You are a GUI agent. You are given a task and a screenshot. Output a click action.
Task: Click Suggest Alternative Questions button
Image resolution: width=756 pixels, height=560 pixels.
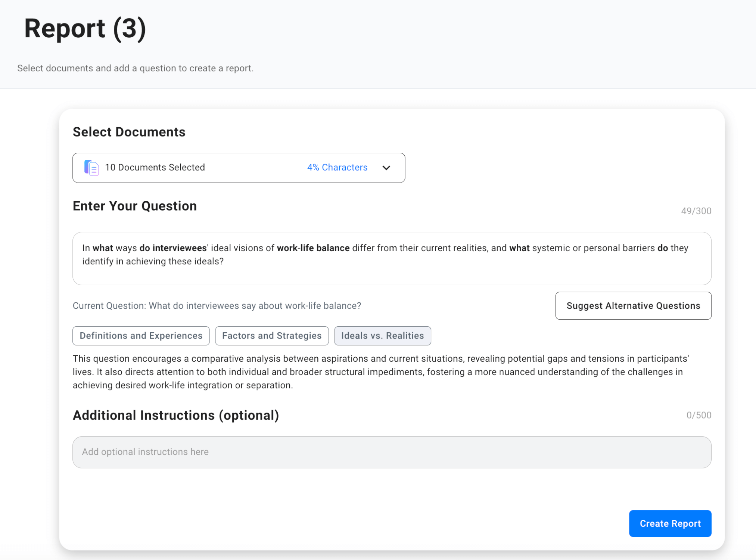point(633,306)
